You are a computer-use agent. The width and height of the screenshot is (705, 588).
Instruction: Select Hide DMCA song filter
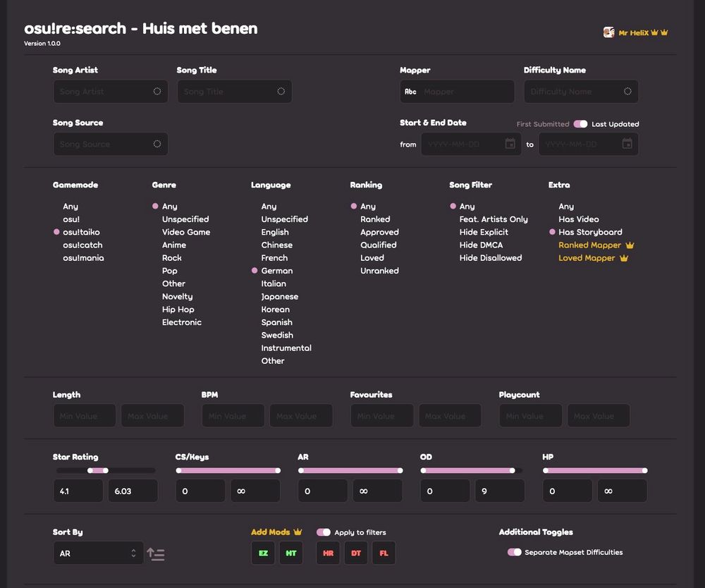click(x=481, y=245)
